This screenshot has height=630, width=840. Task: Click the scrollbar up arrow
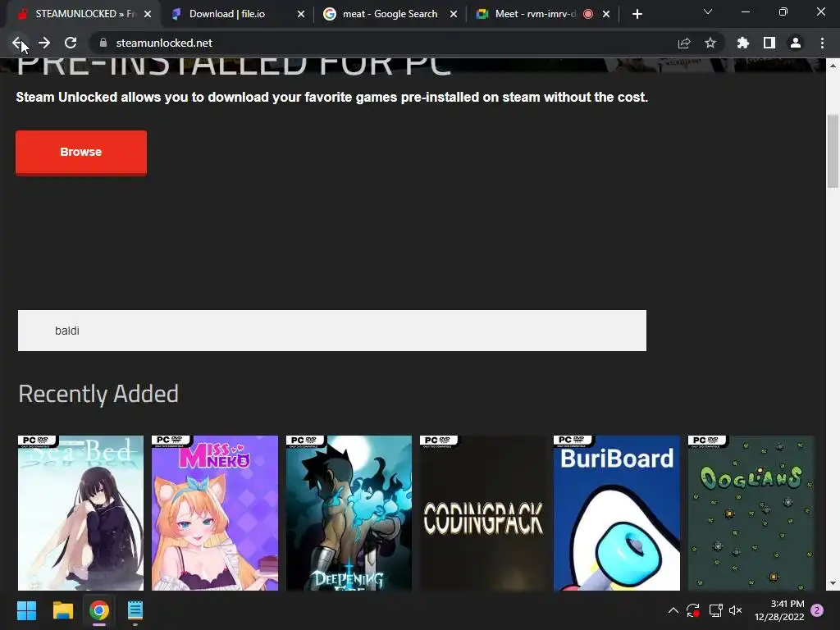click(833, 66)
